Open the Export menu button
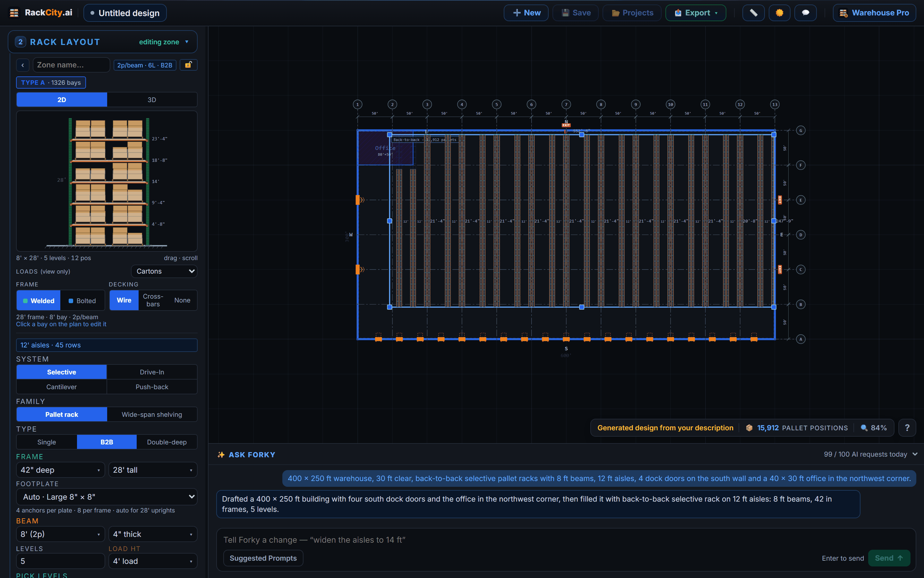This screenshot has height=578, width=924. click(x=696, y=13)
